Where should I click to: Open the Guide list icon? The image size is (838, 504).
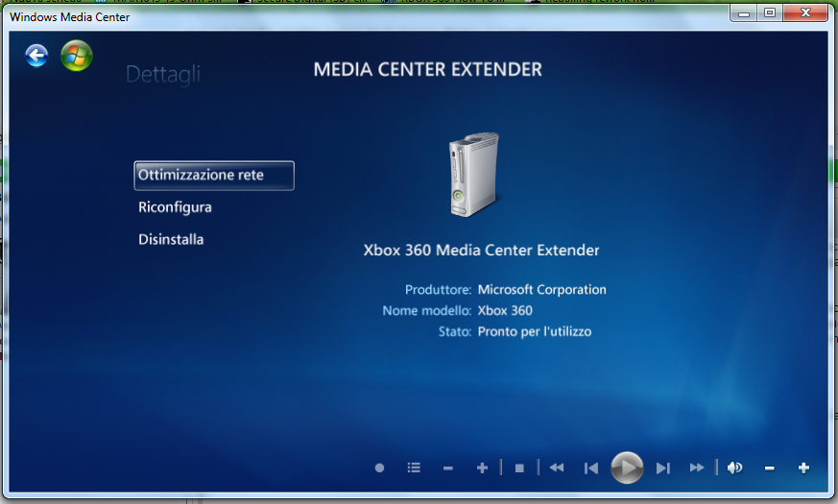coord(414,468)
